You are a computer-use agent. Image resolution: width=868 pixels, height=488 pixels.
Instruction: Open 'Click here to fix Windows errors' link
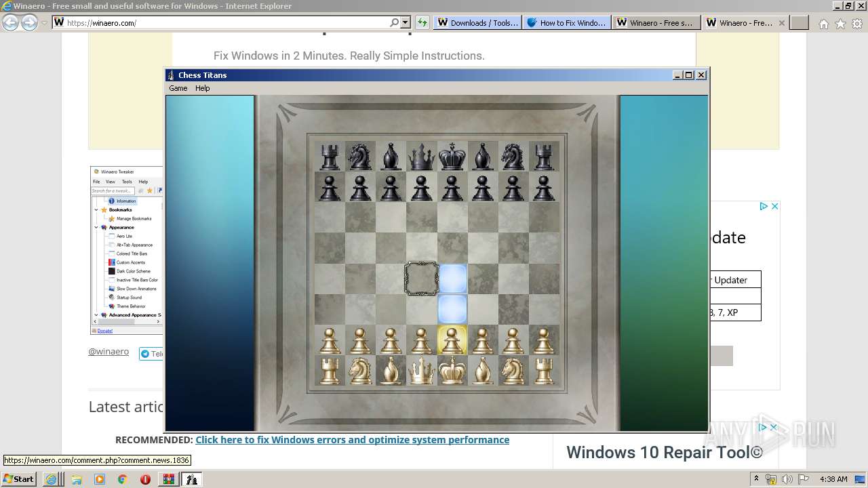point(352,440)
